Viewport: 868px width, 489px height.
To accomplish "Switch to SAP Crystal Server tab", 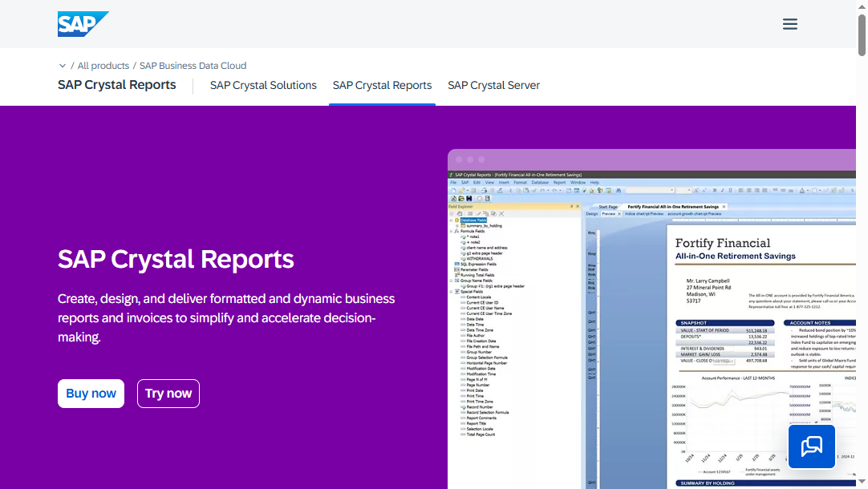I will [x=494, y=85].
